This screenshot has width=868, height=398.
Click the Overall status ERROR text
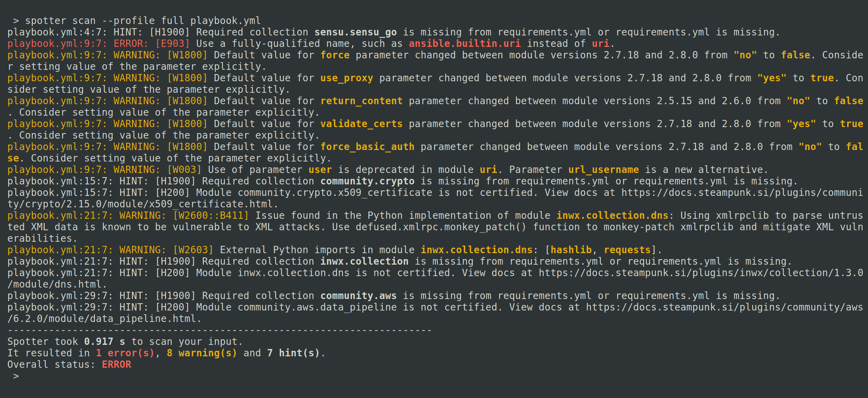click(116, 365)
